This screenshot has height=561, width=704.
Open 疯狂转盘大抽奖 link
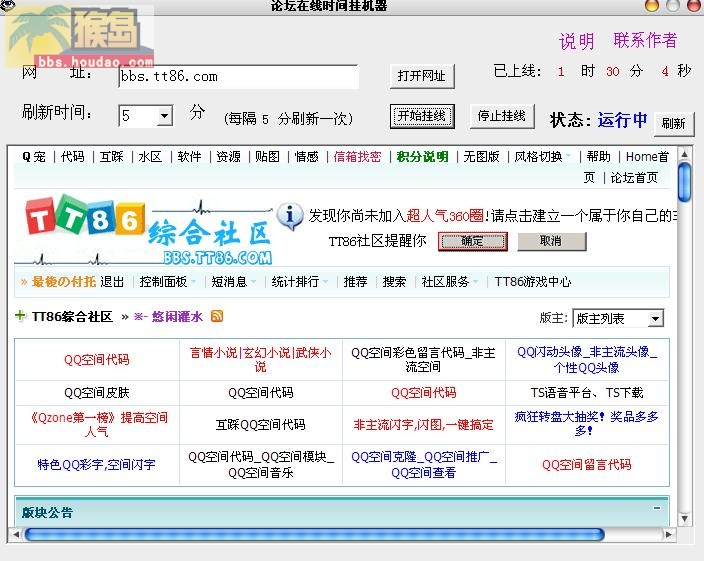click(x=587, y=424)
